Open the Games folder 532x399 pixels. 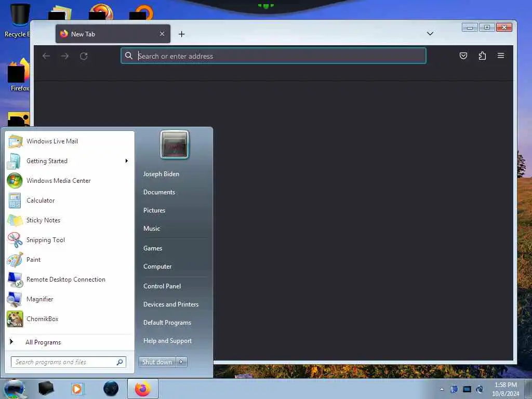tap(153, 248)
